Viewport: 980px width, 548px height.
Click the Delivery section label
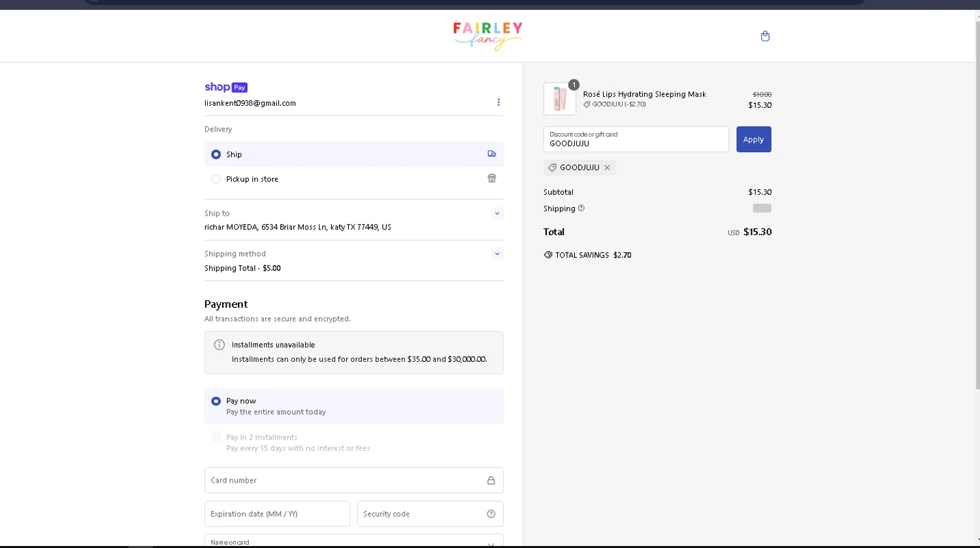pos(218,129)
